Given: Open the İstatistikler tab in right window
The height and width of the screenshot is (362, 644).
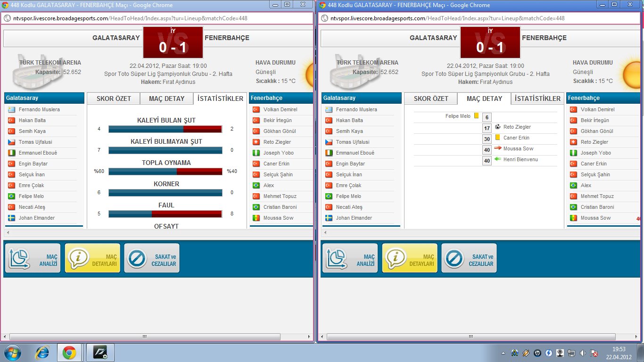Looking at the screenshot, I should (538, 99).
